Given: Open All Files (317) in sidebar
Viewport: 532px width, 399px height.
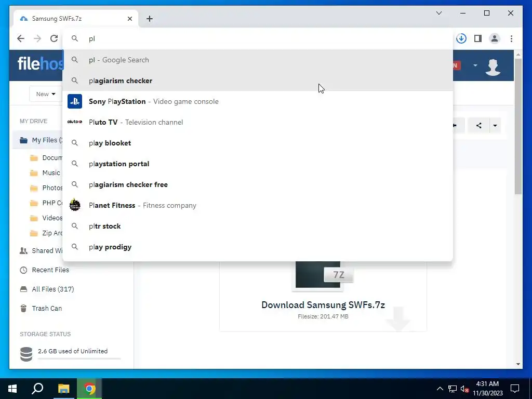Looking at the screenshot, I should pyautogui.click(x=47, y=289).
